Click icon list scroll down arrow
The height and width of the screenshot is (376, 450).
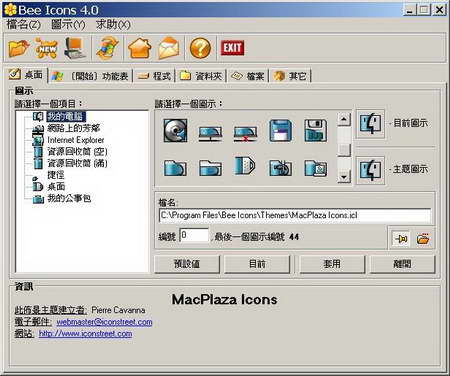pos(344,176)
